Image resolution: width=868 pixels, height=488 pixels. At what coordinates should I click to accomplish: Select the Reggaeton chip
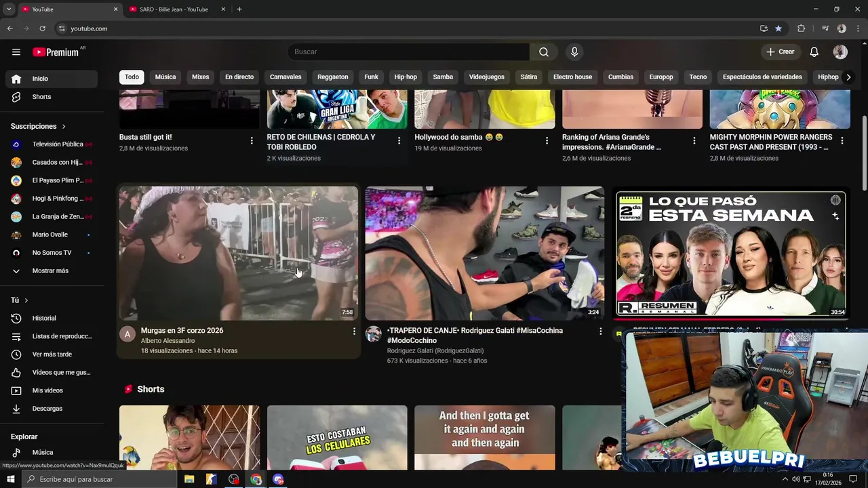click(x=333, y=77)
